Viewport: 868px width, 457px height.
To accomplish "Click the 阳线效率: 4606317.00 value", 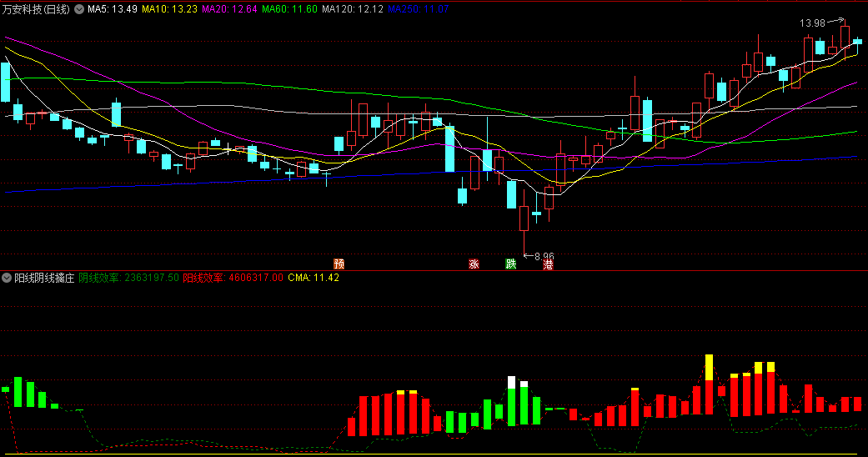I will 233,278.
